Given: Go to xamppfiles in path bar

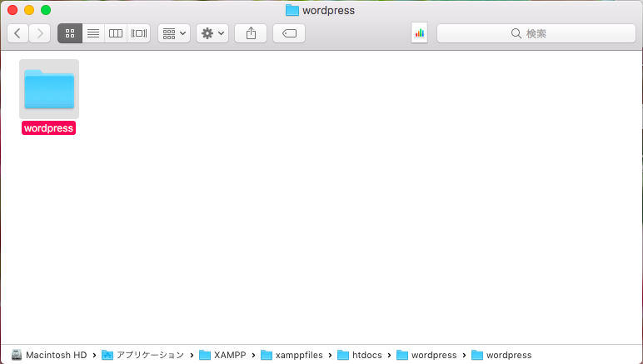Looking at the screenshot, I should [x=292, y=355].
